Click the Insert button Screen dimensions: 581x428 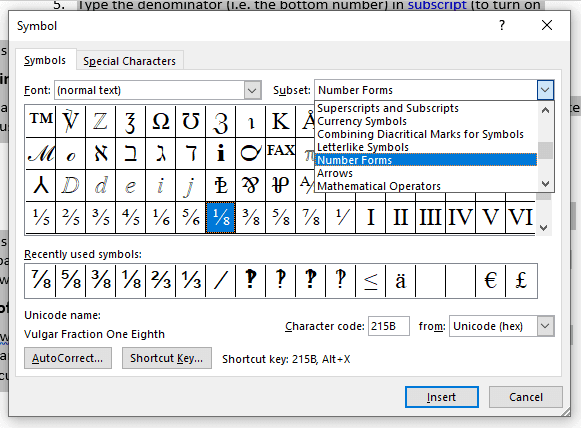(441, 397)
